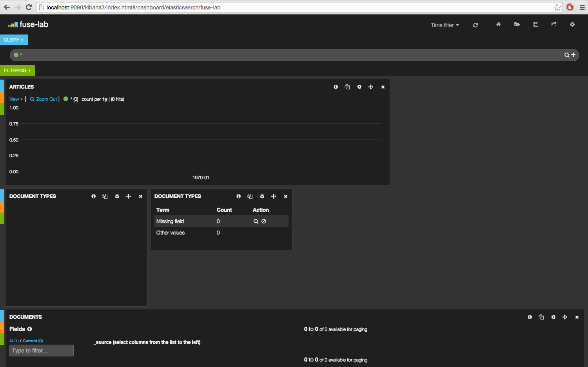Click the Type to filter fields box
The height and width of the screenshot is (367, 588).
coord(42,351)
